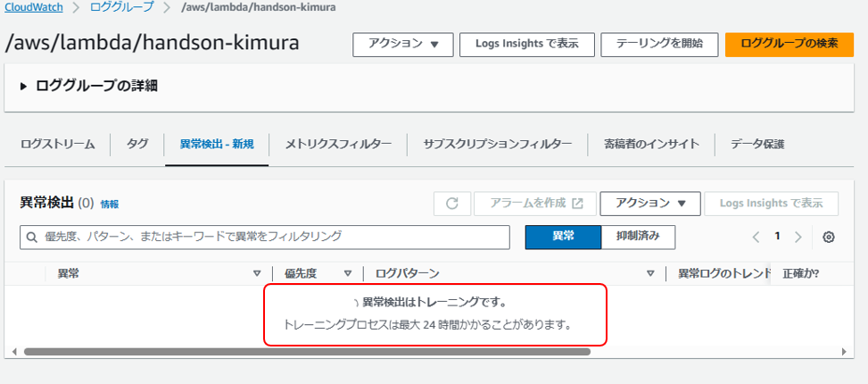Go to next page with right chevron
The image size is (868, 384).
[x=798, y=238]
